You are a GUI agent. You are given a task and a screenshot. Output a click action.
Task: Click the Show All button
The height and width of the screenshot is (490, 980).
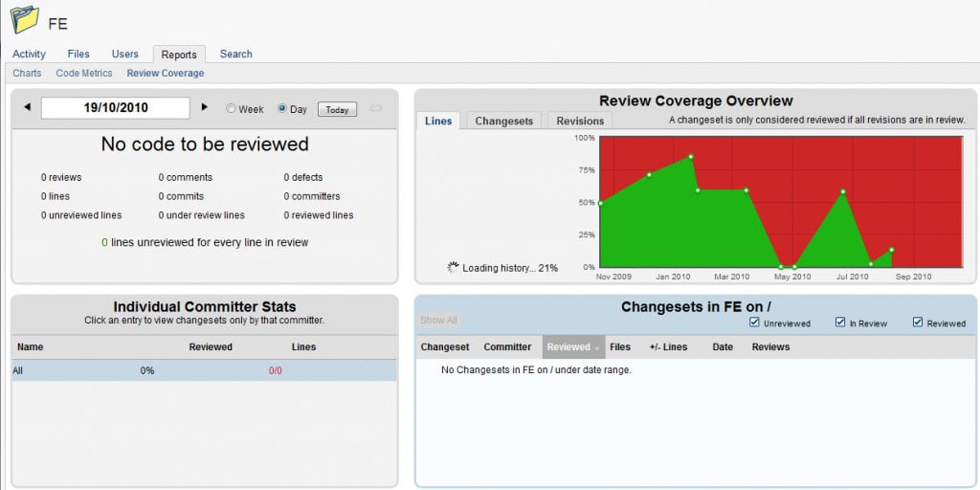click(438, 321)
